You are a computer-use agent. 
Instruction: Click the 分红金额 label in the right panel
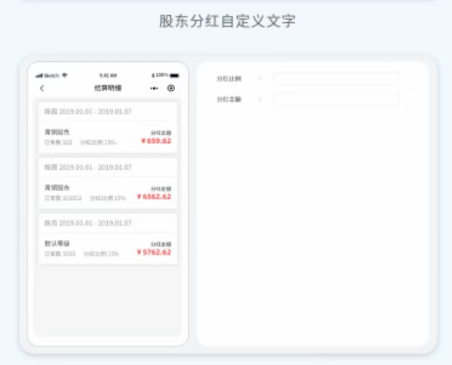229,99
